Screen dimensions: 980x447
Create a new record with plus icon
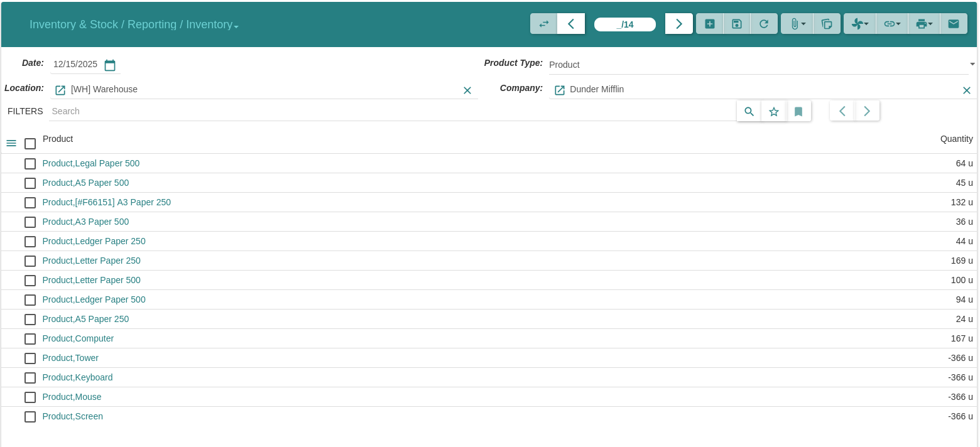[709, 24]
